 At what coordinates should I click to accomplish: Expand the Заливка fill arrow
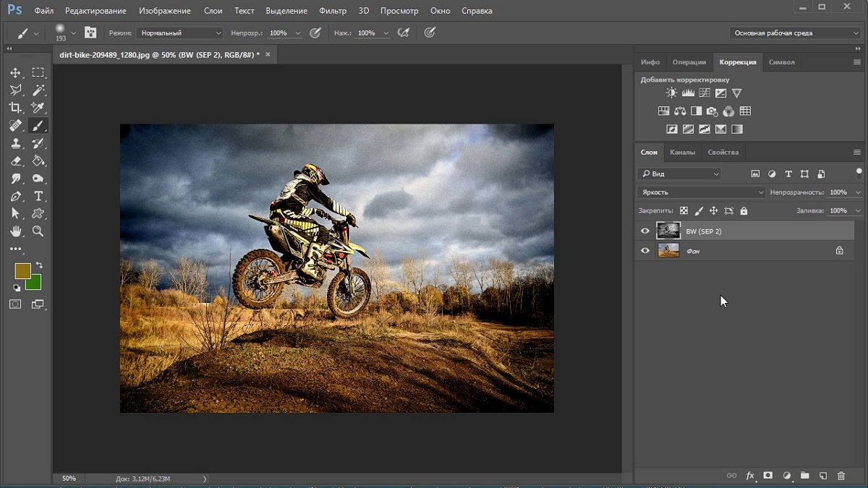coord(858,211)
